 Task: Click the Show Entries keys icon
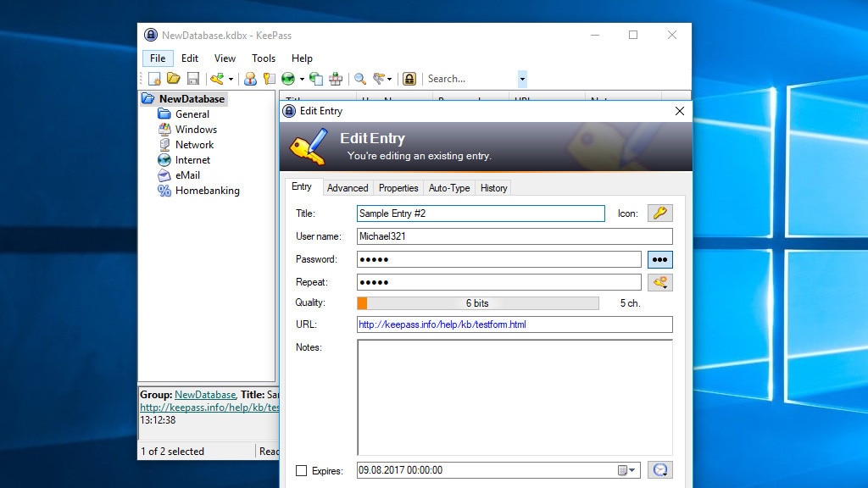click(379, 79)
